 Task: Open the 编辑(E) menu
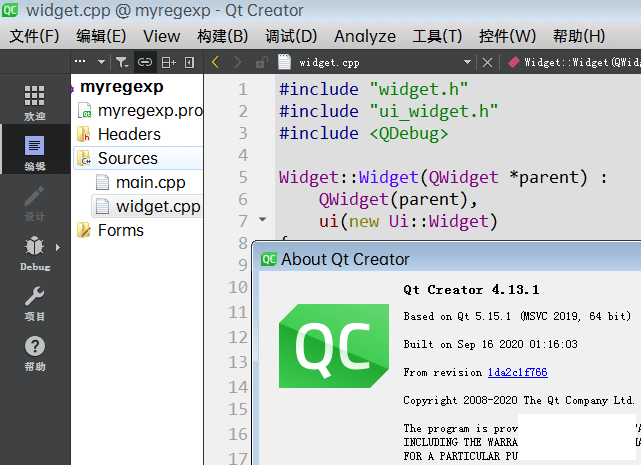(x=101, y=36)
